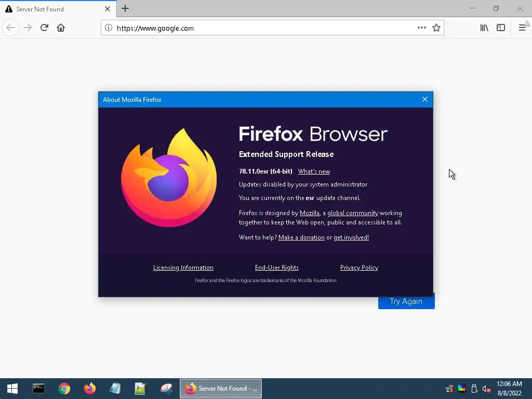Select the 78.11.0esr (64-bit) version text
The width and height of the screenshot is (532, 399).
click(265, 171)
